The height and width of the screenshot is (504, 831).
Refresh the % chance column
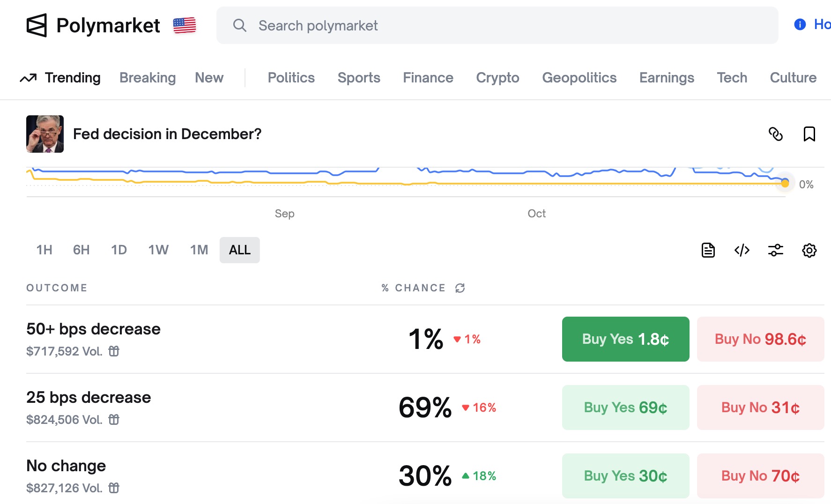(x=460, y=288)
